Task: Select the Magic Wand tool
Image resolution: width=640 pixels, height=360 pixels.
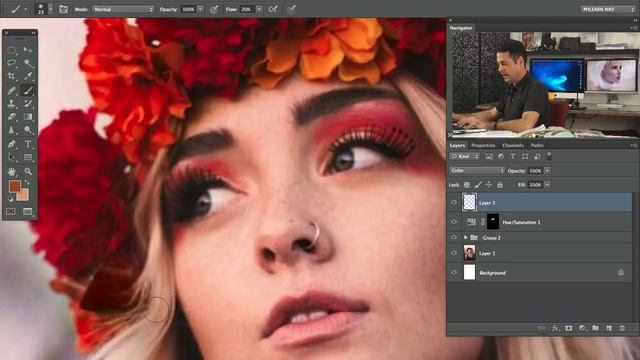Action: 28,63
